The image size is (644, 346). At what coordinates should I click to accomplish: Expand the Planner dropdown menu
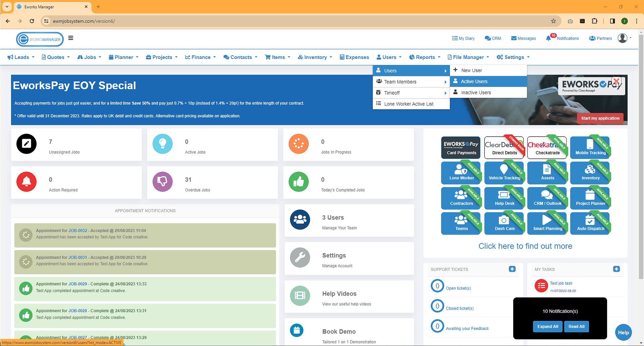pos(123,57)
